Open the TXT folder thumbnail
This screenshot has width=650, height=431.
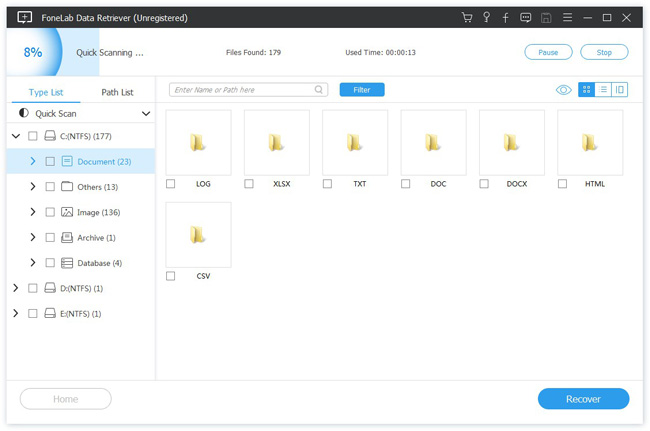click(355, 143)
